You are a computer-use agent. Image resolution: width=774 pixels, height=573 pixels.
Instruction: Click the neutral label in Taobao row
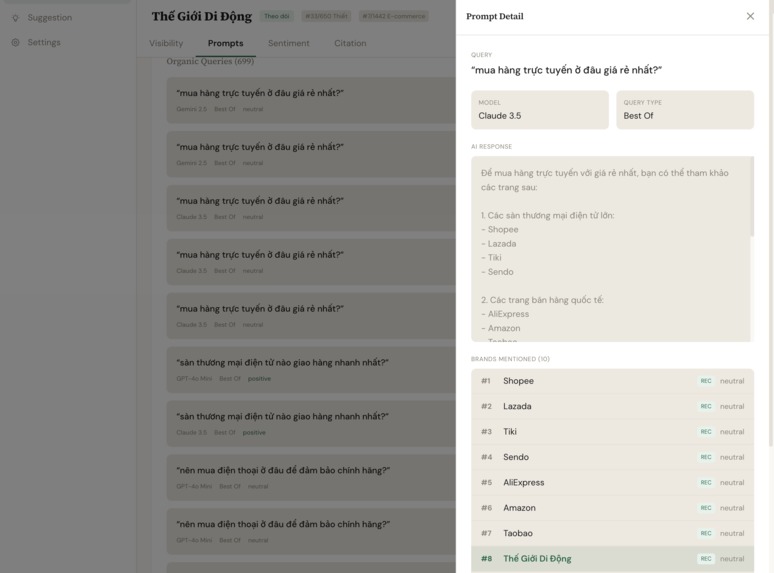(732, 534)
